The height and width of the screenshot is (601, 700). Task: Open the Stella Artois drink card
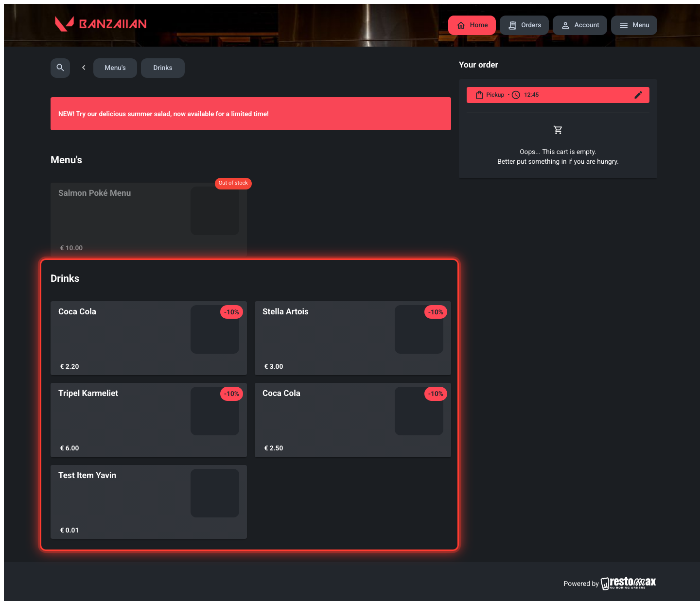[353, 338]
